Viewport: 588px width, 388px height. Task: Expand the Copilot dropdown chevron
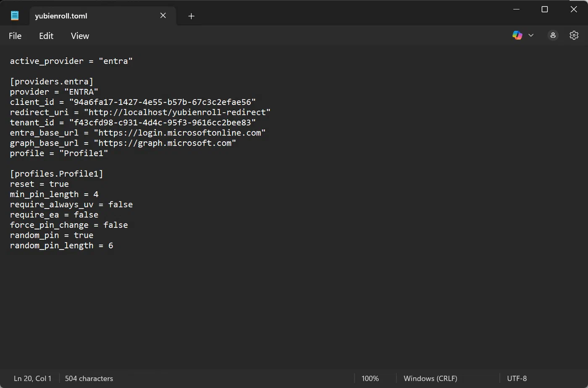tap(531, 35)
